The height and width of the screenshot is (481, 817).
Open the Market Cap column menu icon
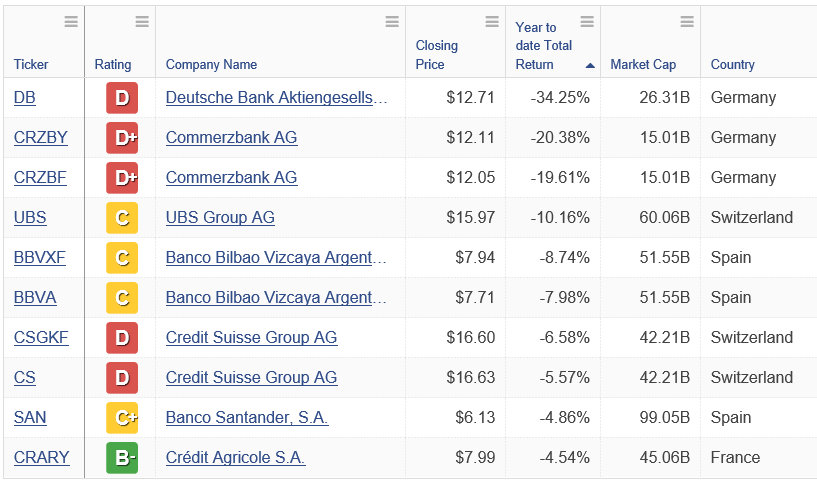(687, 22)
